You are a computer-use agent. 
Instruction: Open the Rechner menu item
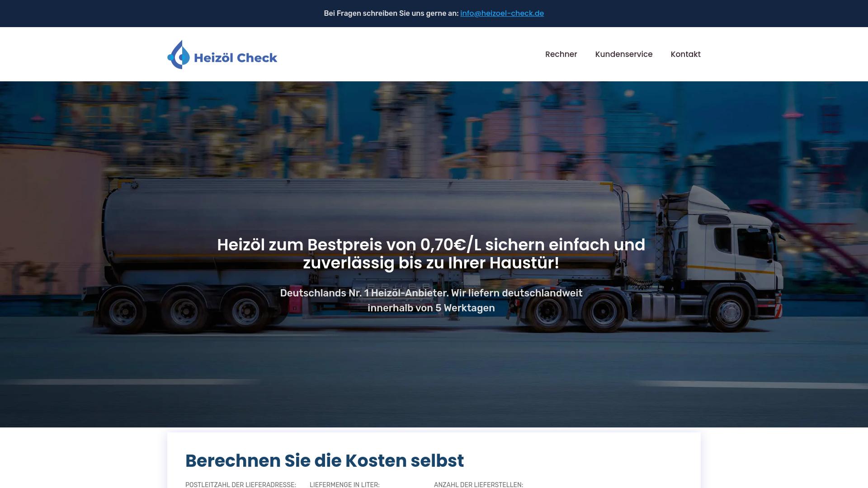[561, 54]
